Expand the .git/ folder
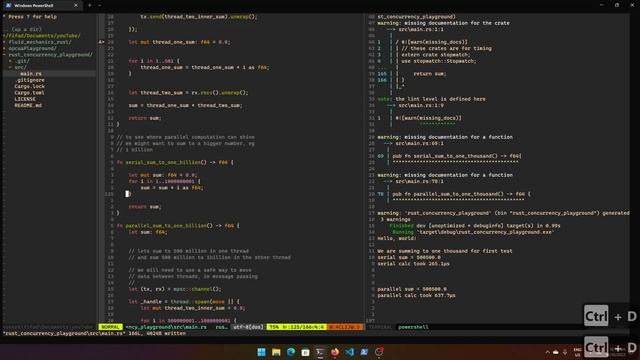The width and height of the screenshot is (640, 360). (x=21, y=61)
